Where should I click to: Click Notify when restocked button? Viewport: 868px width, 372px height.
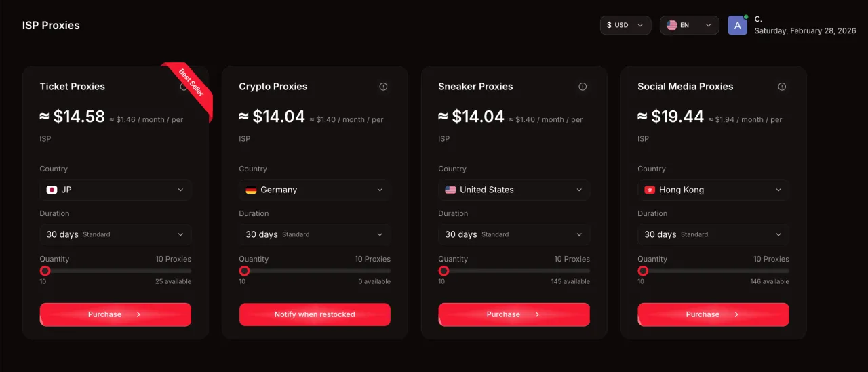[x=315, y=314]
